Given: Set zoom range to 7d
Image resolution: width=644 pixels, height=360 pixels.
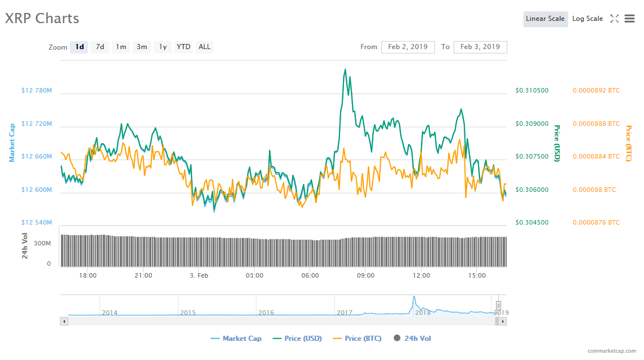Looking at the screenshot, I should click(100, 47).
